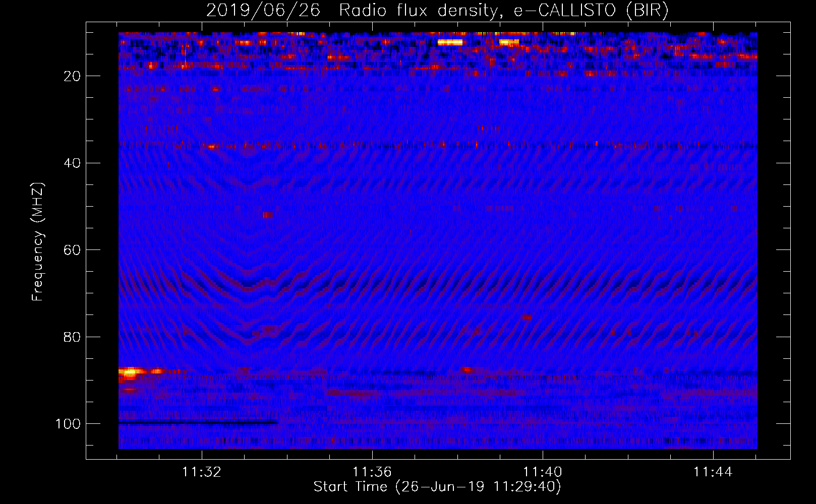816x504 pixels.
Task: Click the 'Frequency (MHZ)' y-axis label
Action: click(38, 242)
